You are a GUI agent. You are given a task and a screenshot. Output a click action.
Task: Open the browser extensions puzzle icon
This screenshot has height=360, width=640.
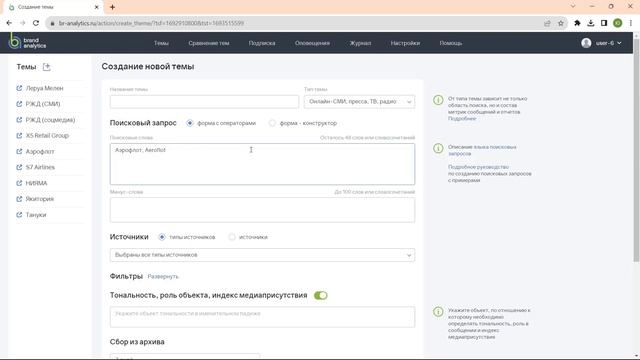(577, 23)
